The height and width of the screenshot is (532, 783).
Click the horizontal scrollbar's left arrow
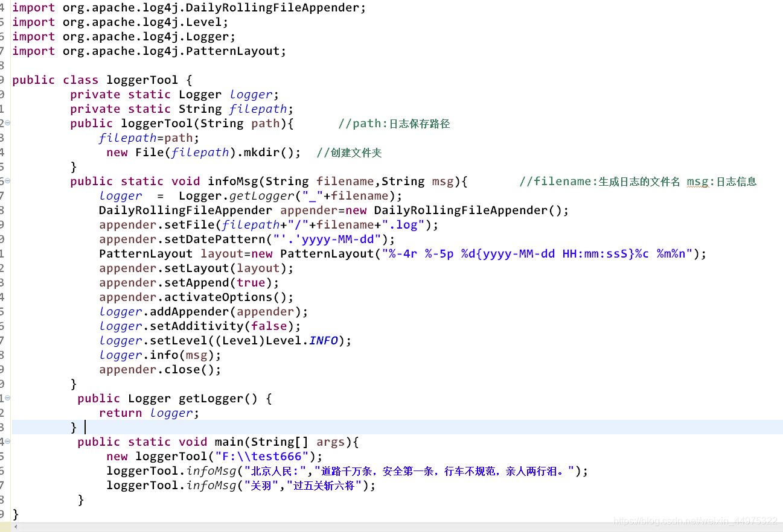click(x=14, y=527)
